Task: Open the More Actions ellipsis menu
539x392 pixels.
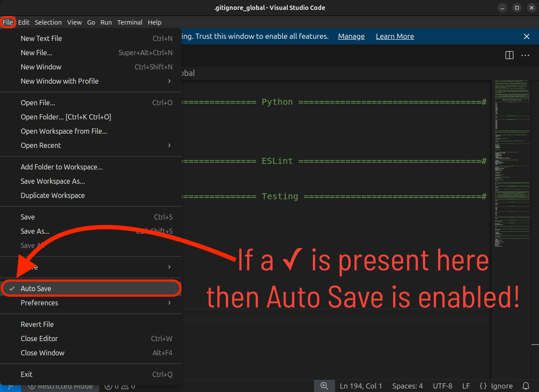Action: click(525, 55)
